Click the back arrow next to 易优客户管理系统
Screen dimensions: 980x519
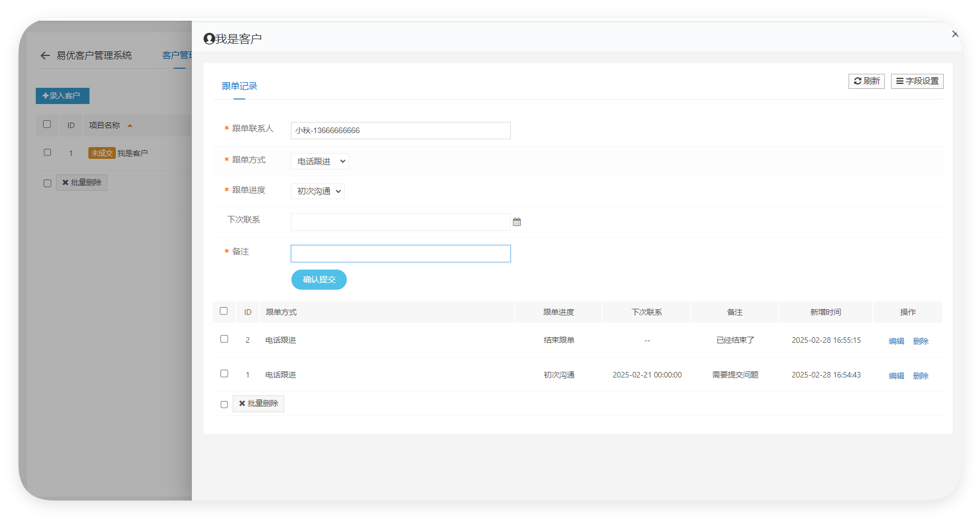pos(45,55)
